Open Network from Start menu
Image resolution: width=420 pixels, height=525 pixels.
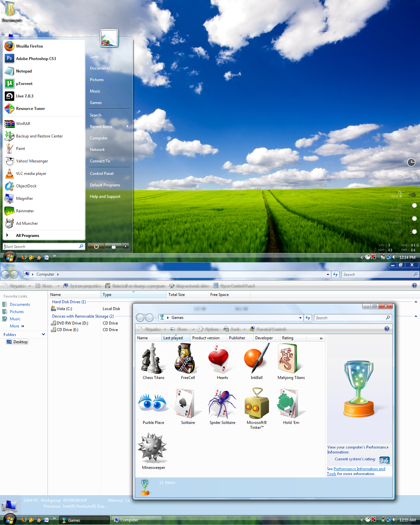(97, 150)
